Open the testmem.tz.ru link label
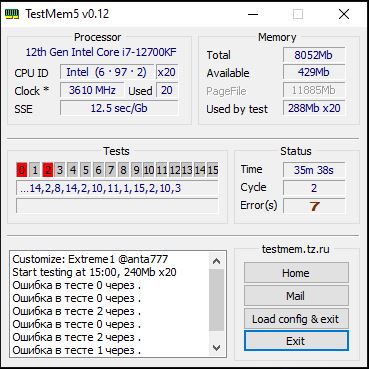The image size is (369, 369). click(296, 249)
